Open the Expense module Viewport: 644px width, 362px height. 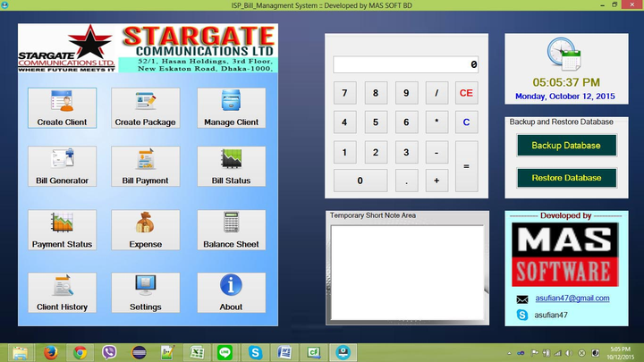[x=146, y=230]
